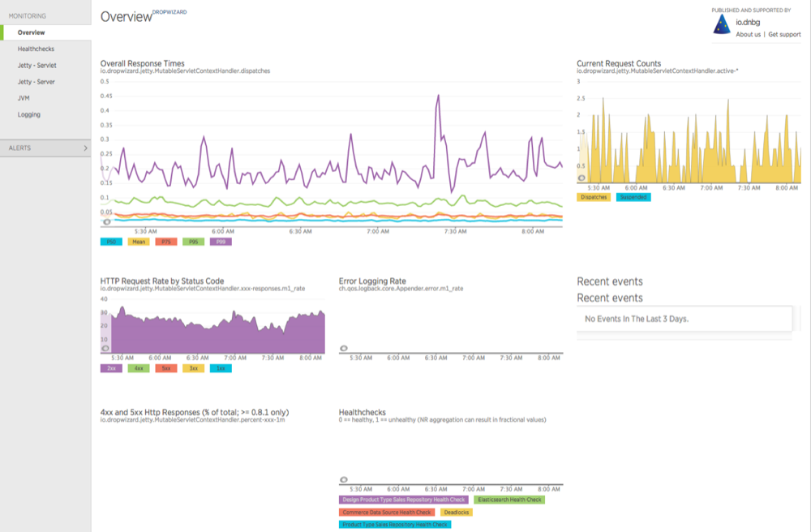
Task: Click the Get support link
Action: 784,35
